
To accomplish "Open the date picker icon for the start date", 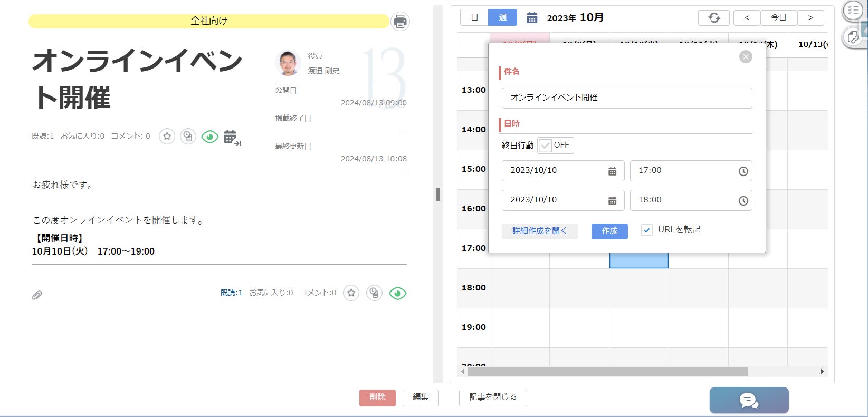I will click(x=612, y=171).
